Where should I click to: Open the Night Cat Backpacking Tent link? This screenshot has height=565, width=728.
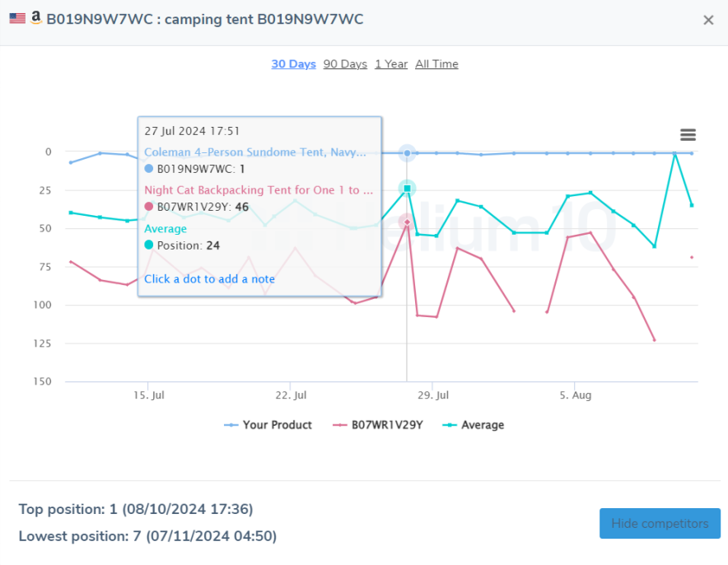tap(259, 189)
